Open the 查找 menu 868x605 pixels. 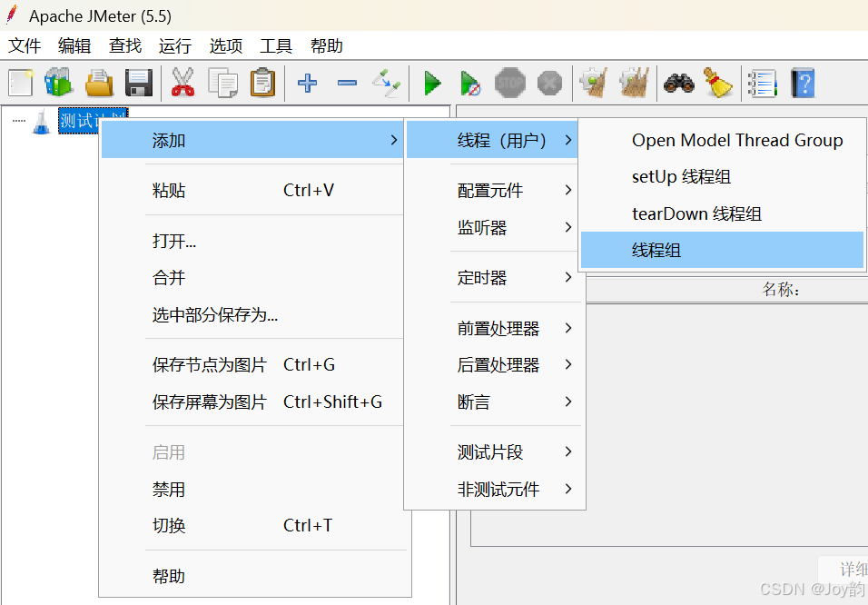(x=125, y=45)
